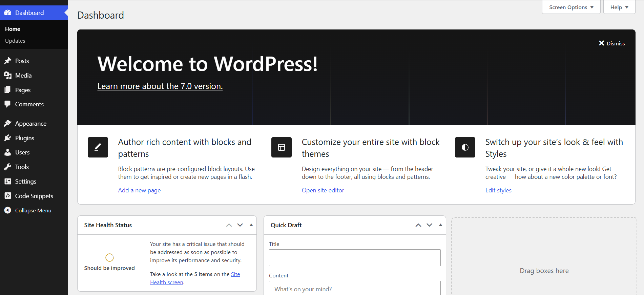Viewport: 644px width, 295px height.
Task: Open the Settings menu
Action: (x=34, y=182)
